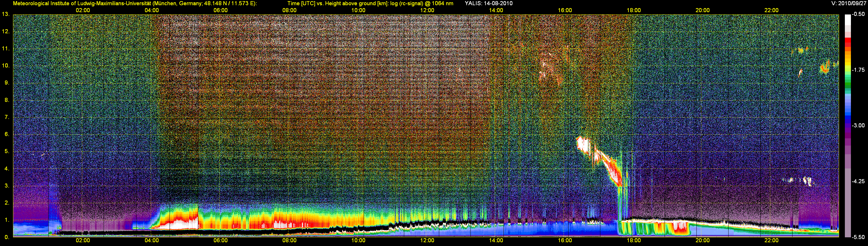The image size is (868, 246).
Task: Click the -5.50 color scale value
Action: pyautogui.click(x=858, y=237)
